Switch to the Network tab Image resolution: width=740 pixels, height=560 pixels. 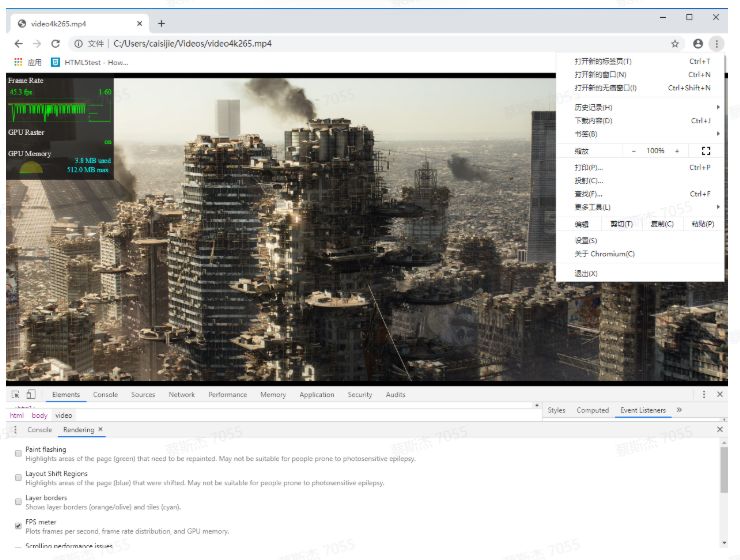(182, 394)
